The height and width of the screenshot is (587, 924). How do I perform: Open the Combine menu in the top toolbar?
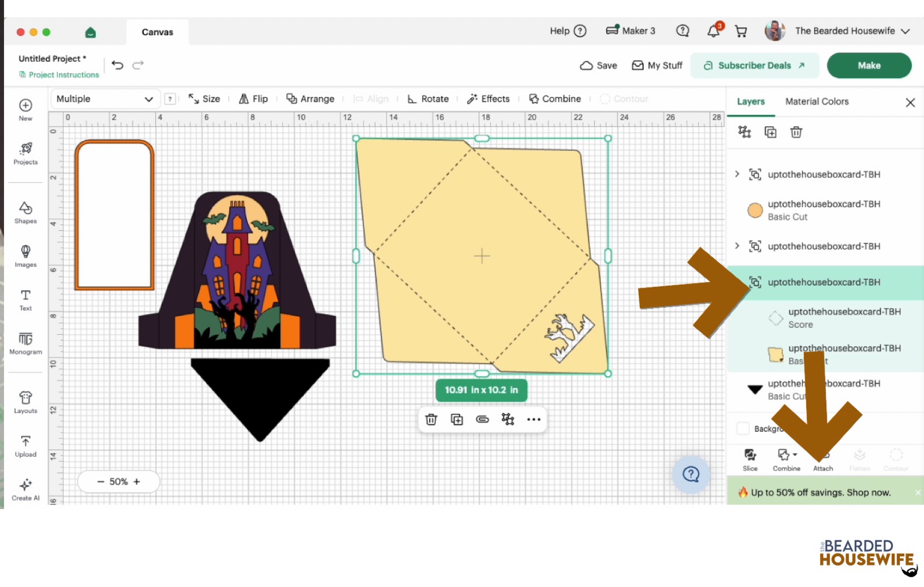555,99
